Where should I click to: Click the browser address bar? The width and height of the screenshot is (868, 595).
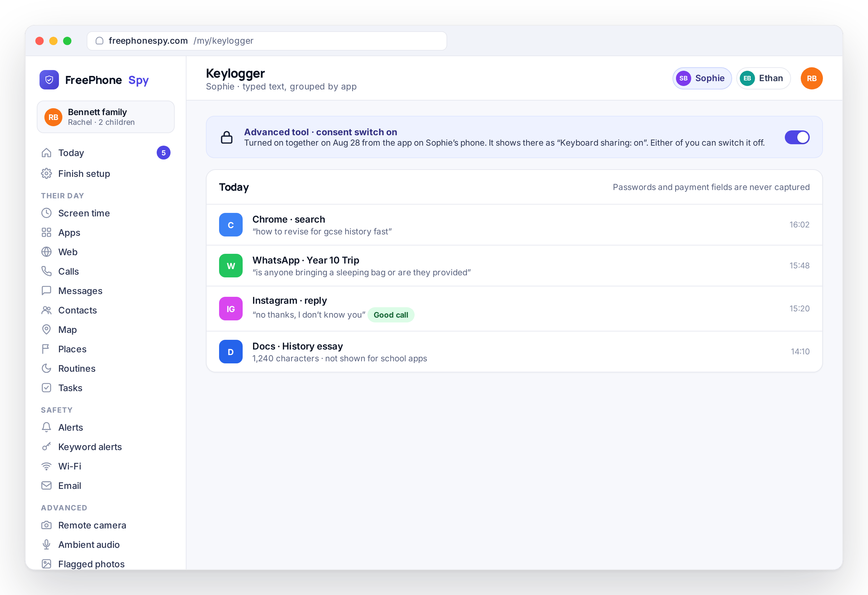tap(267, 41)
